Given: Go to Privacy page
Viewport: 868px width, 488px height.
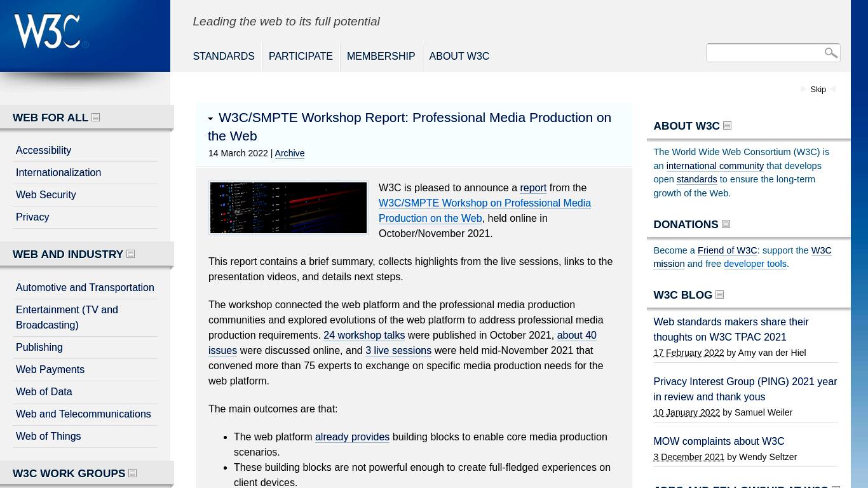Looking at the screenshot, I should [32, 217].
